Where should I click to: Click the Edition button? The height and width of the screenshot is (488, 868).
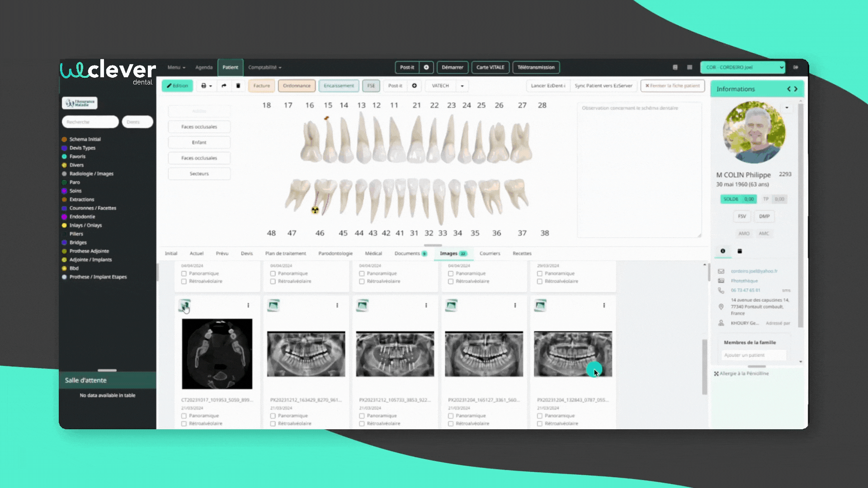point(178,86)
